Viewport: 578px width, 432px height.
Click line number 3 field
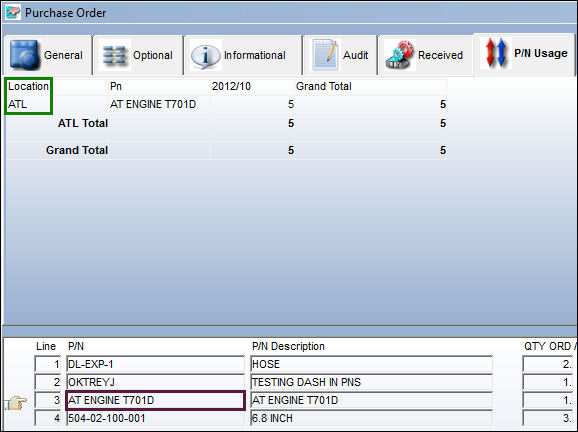click(x=48, y=400)
